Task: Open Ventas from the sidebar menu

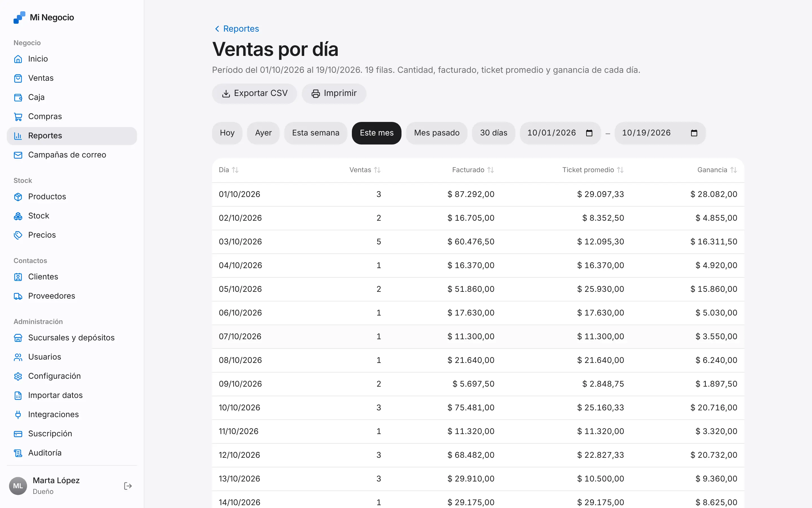Action: tap(72, 78)
